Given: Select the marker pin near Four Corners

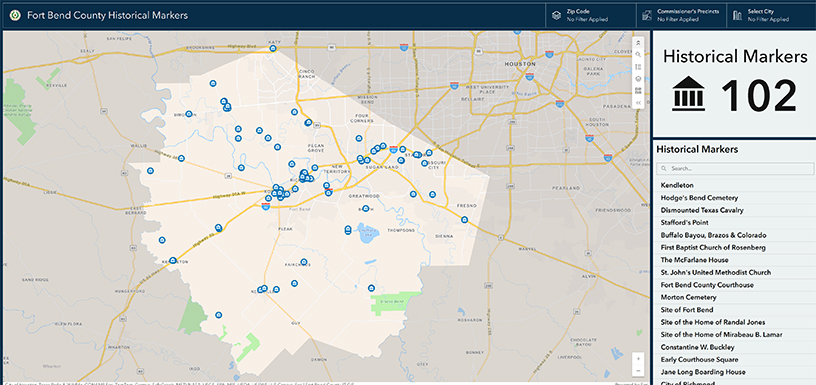Looking at the screenshot, I should 359,138.
